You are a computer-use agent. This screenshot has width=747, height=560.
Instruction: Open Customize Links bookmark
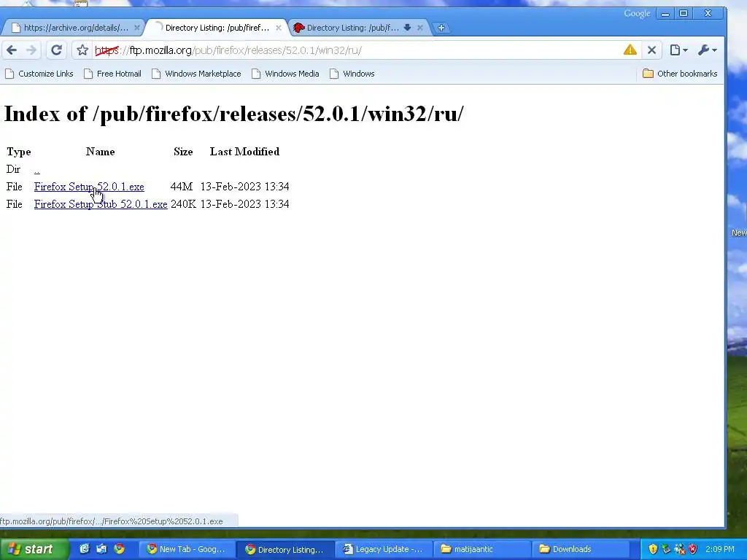point(39,74)
